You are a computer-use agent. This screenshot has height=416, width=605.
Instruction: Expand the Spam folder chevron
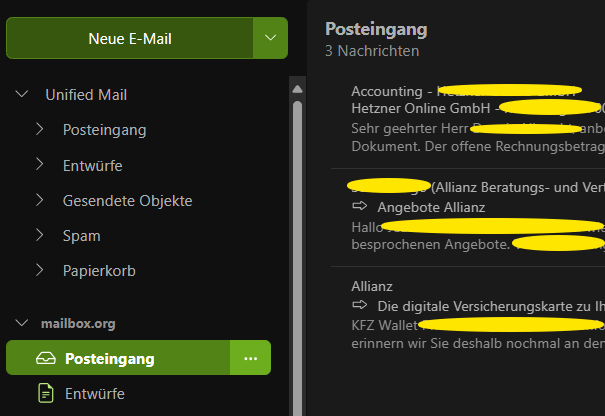[x=39, y=235]
